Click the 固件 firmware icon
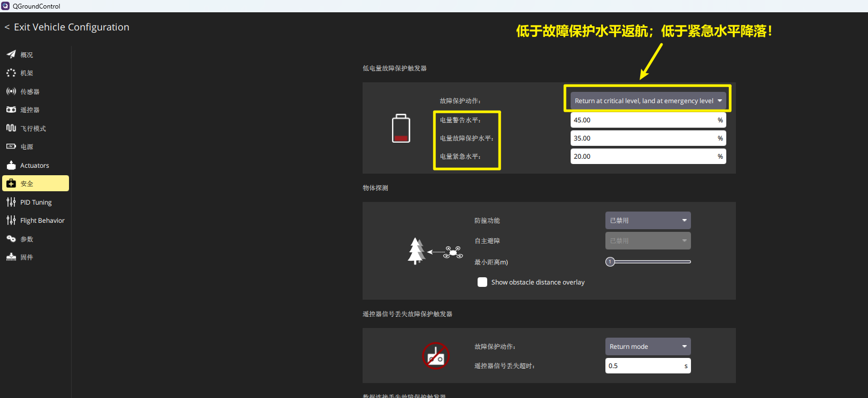Viewport: 868px width, 398px height. pos(11,257)
